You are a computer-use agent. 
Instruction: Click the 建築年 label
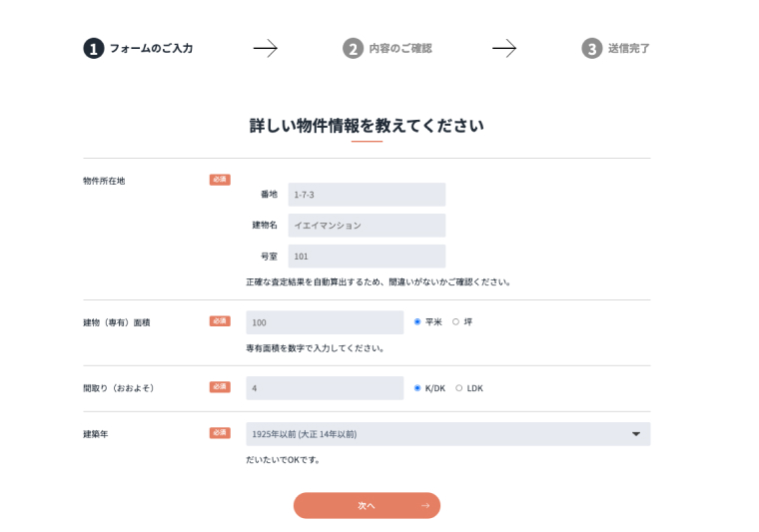96,434
